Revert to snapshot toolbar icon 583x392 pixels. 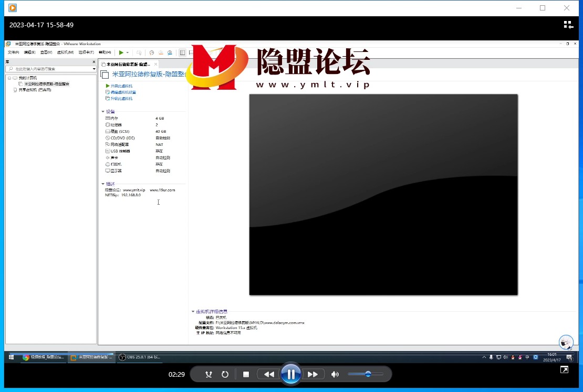click(x=161, y=53)
